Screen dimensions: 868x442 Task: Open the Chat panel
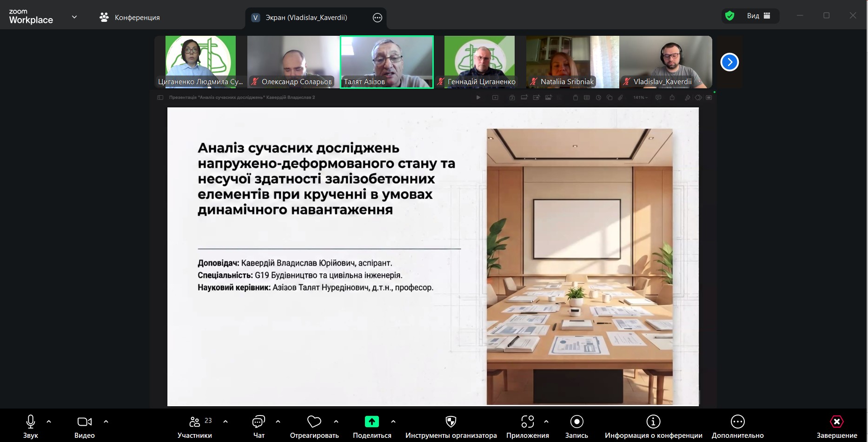click(258, 422)
